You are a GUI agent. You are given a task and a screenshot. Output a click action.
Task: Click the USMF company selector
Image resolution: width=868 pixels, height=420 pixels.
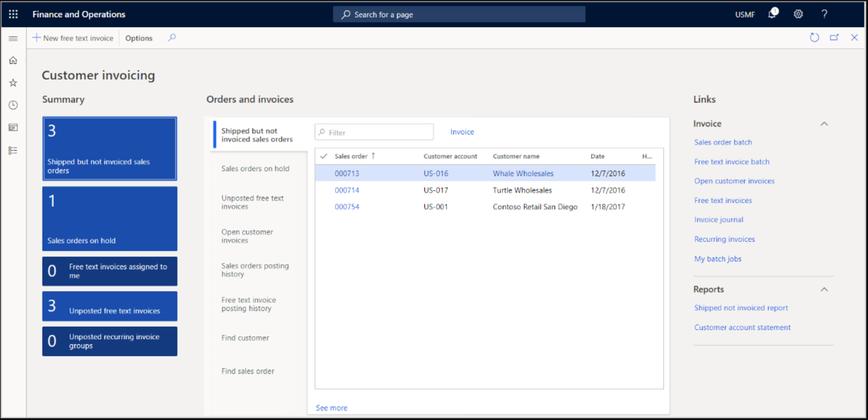click(745, 15)
